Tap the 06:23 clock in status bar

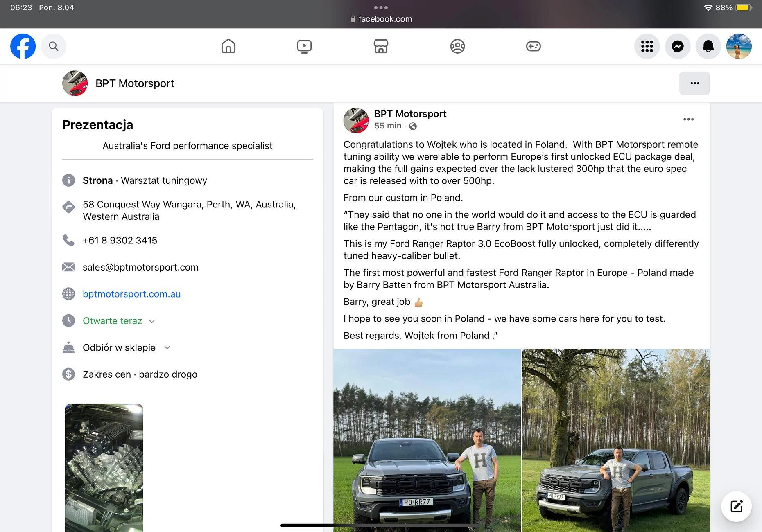(21, 7)
